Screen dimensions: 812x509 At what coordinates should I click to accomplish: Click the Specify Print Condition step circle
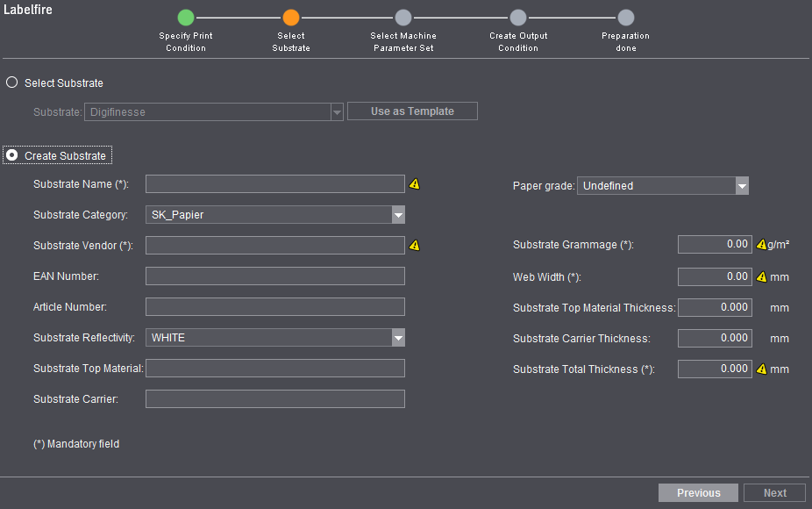[x=186, y=18]
